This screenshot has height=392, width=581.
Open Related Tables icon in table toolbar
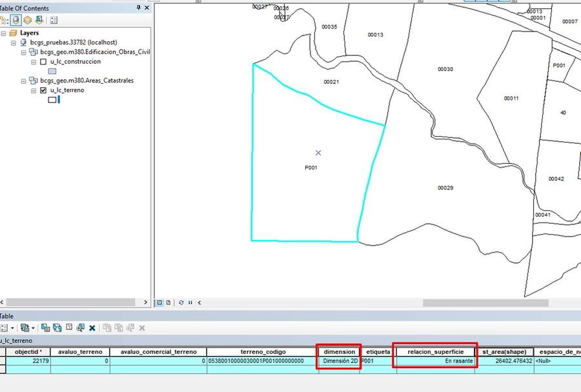click(25, 328)
